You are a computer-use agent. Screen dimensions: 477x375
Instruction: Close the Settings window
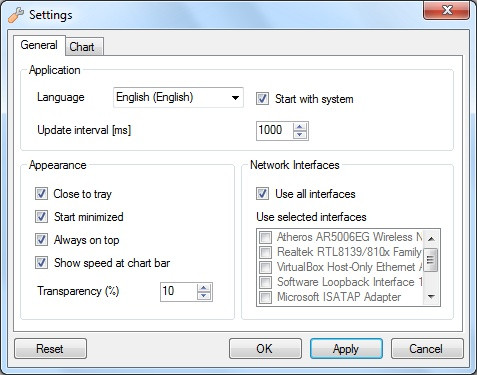click(x=447, y=10)
